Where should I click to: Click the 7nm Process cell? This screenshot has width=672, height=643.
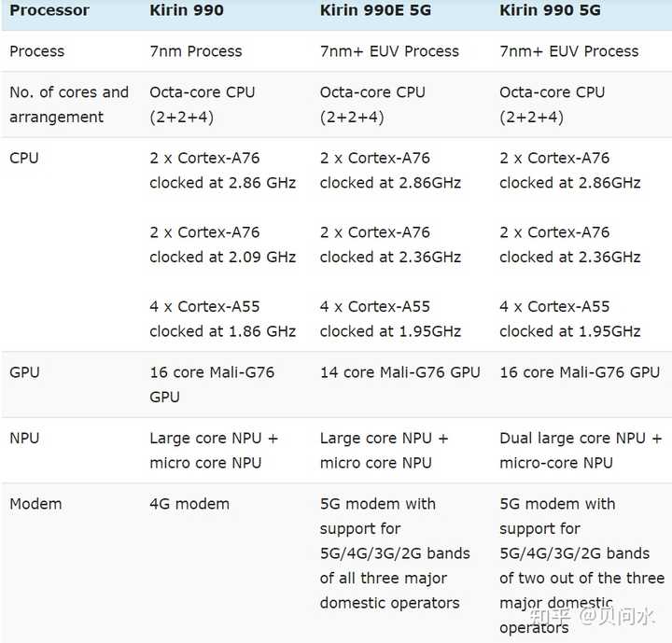point(196,51)
